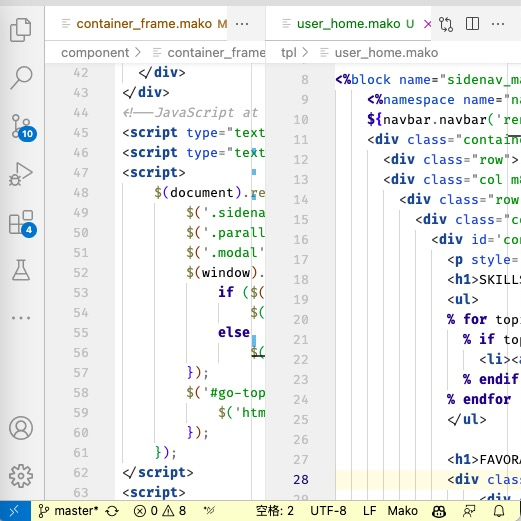Image resolution: width=521 pixels, height=521 pixels.
Task: Click the feedback person icon in status bar
Action: pos(469,511)
